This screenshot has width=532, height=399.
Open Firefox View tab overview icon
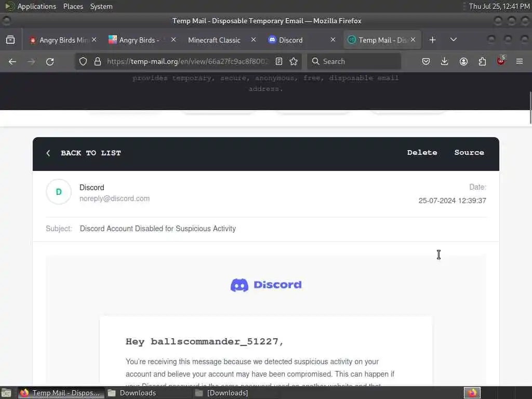coord(10,40)
